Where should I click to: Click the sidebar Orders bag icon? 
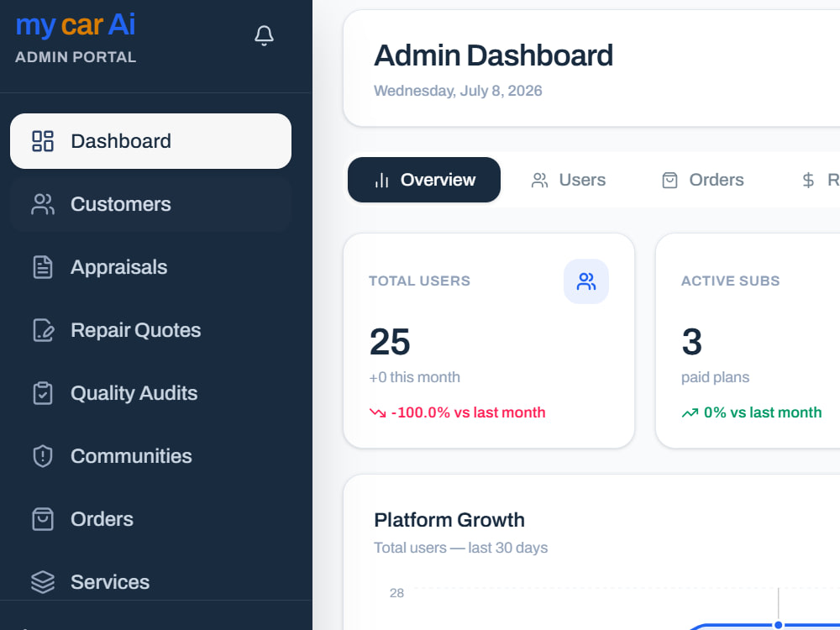(43, 519)
